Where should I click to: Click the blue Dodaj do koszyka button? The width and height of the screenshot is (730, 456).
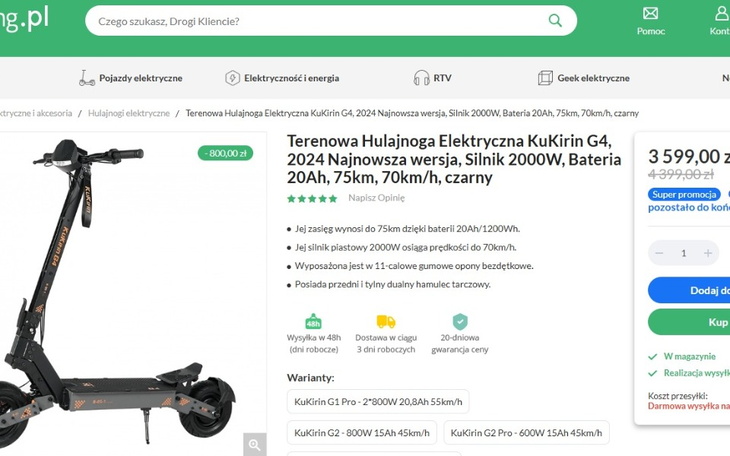689,290
